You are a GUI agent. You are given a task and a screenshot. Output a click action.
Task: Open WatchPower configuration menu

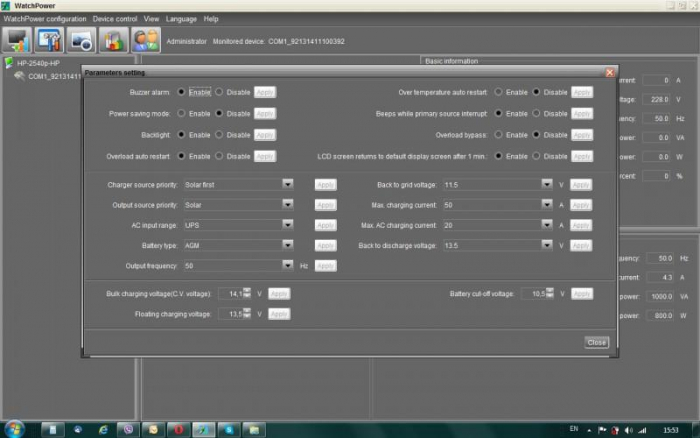45,19
